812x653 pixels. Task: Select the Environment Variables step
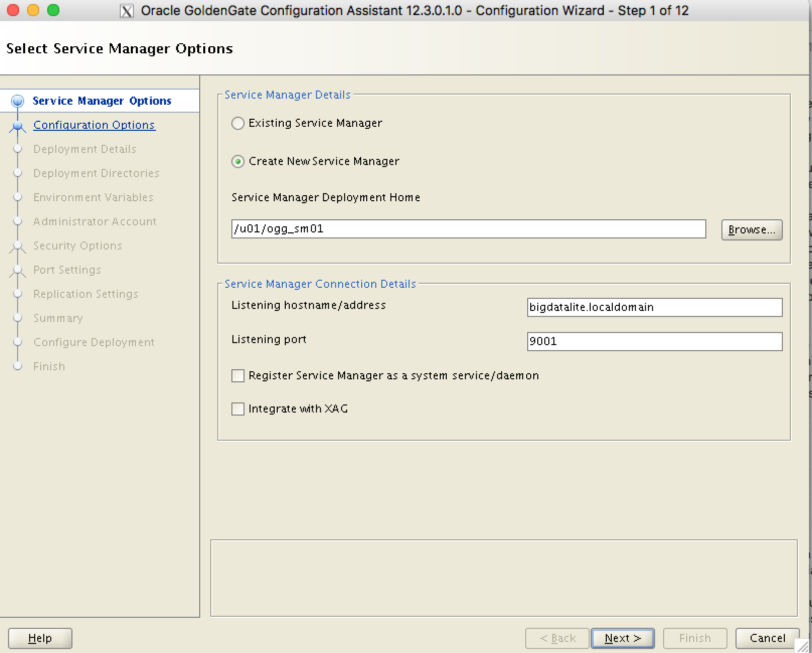(x=93, y=197)
